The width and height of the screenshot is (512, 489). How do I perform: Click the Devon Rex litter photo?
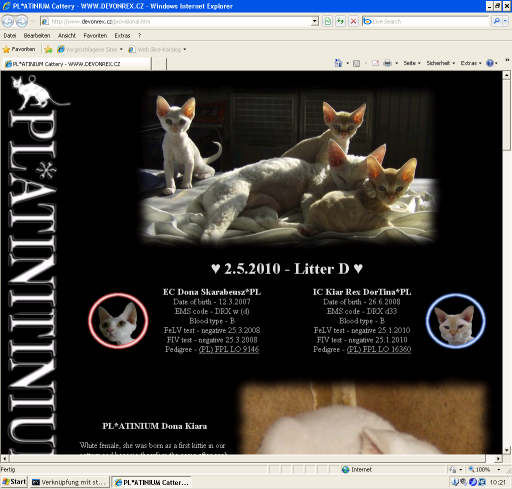click(x=287, y=167)
